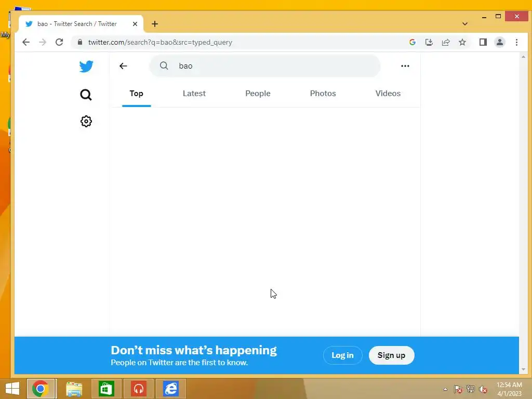The height and width of the screenshot is (399, 532).
Task: Click the Twitter bird logo in sidebar
Action: pos(86,66)
